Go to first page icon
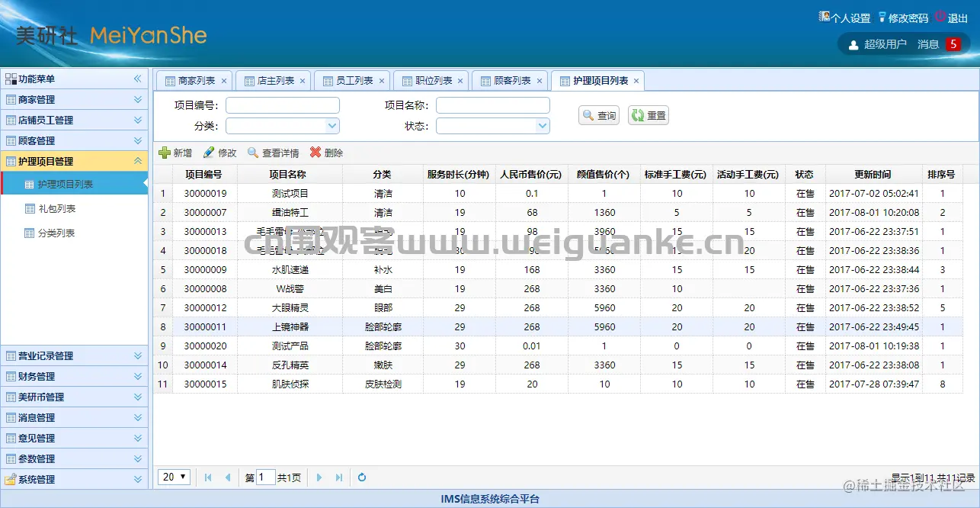The height and width of the screenshot is (508, 980). (x=208, y=477)
